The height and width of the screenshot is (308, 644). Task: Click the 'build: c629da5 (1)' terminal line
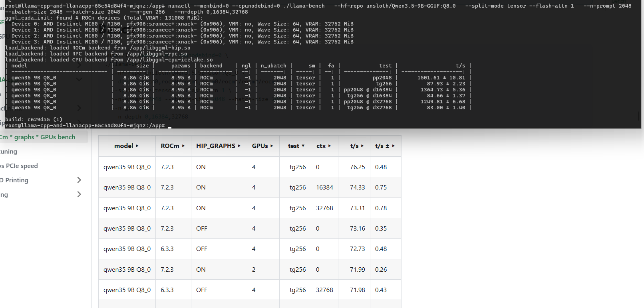(x=34, y=119)
